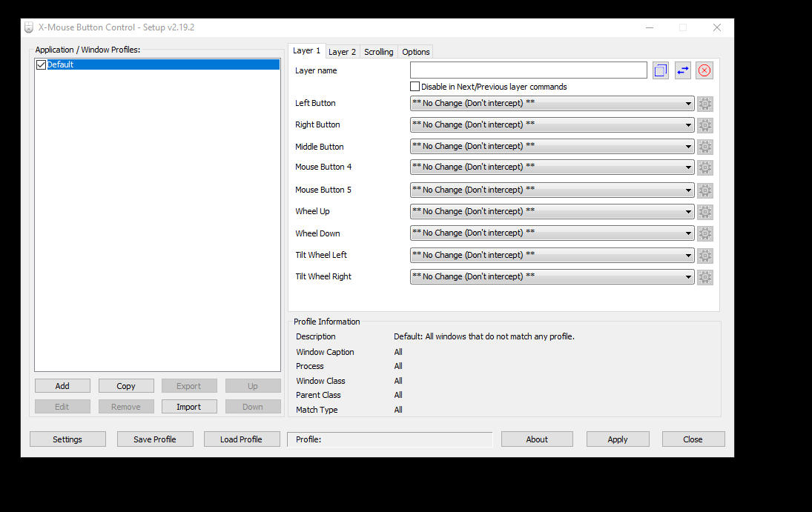
Task: Open the Scrolling tab
Action: tap(378, 52)
